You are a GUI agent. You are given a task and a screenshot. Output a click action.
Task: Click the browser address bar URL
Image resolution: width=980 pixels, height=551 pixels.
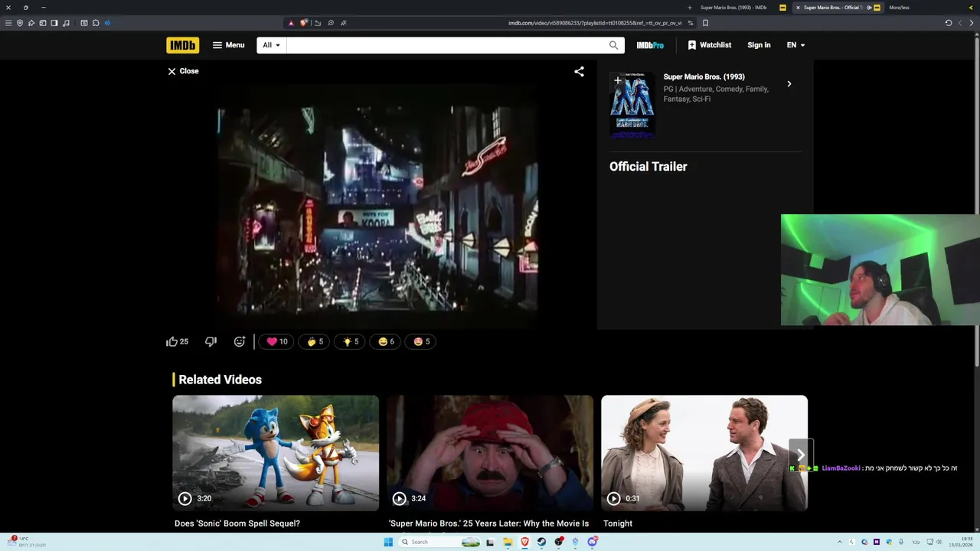[x=595, y=23]
